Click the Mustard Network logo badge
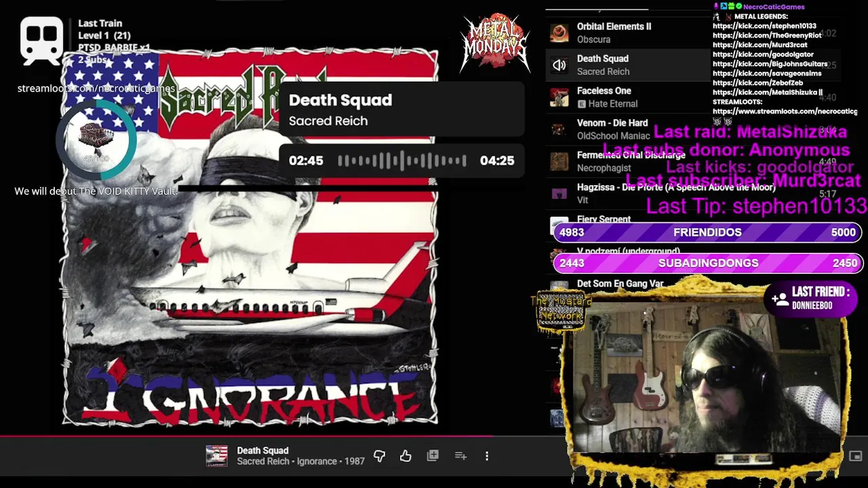Viewport: 868px width, 488px height. click(561, 311)
